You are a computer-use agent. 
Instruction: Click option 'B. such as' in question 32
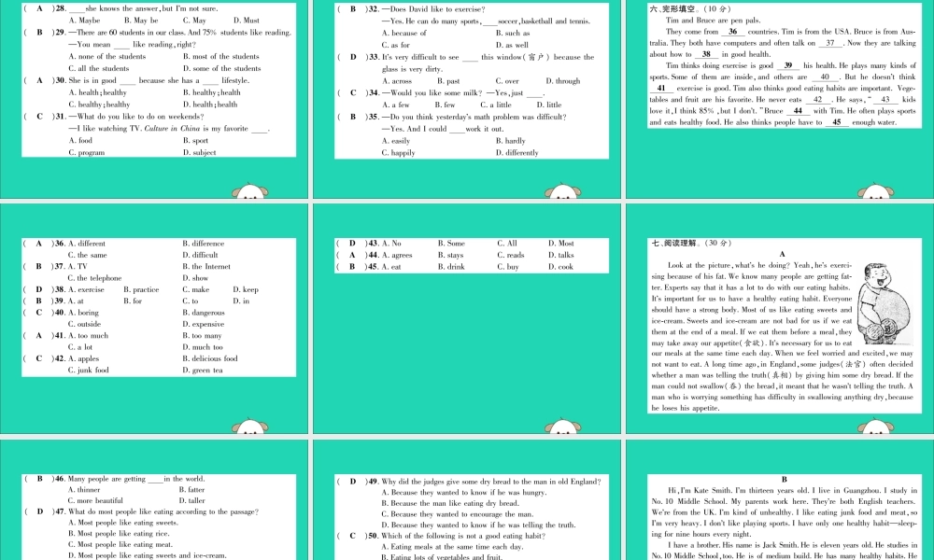click(513, 33)
